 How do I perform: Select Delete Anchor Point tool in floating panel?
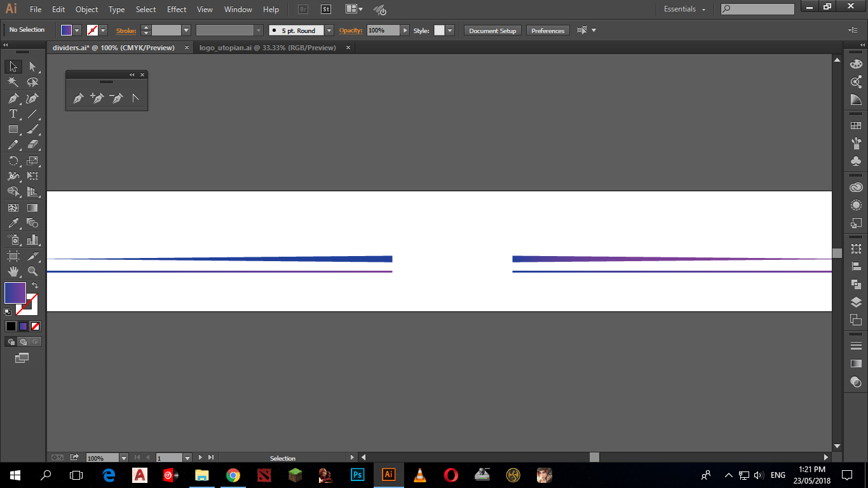[x=116, y=98]
